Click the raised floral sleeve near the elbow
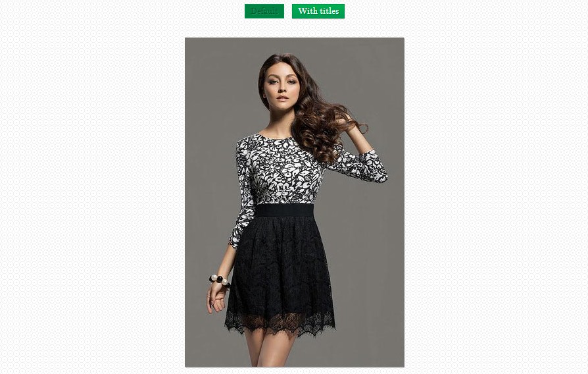 coord(366,167)
